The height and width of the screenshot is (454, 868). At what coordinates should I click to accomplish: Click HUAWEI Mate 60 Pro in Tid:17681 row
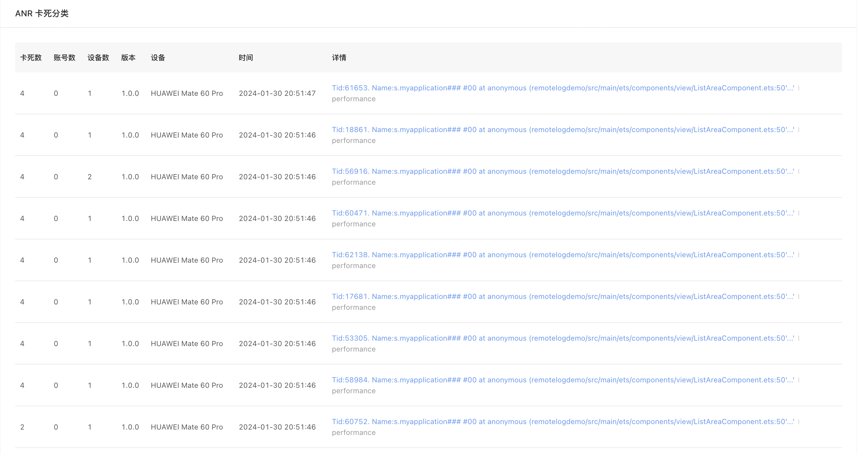click(187, 302)
